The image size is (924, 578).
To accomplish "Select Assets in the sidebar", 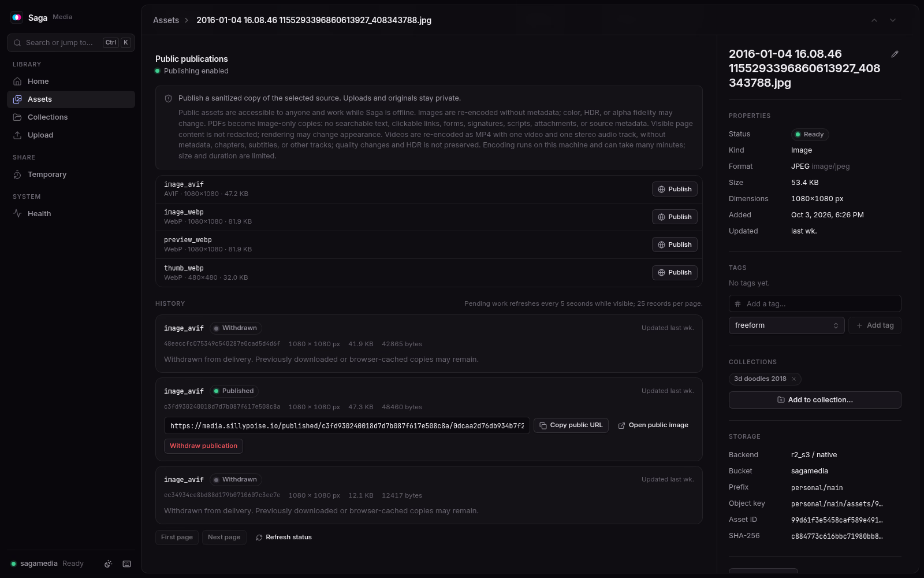I will (71, 99).
